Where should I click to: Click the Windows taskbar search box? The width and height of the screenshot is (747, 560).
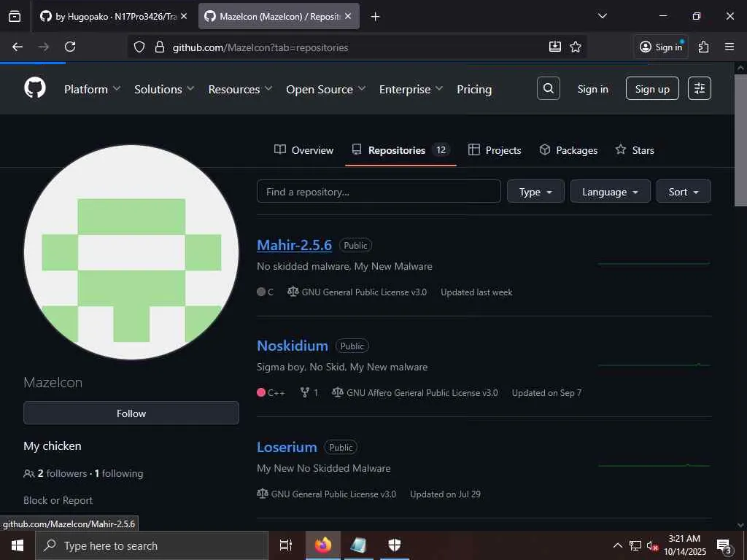click(152, 545)
